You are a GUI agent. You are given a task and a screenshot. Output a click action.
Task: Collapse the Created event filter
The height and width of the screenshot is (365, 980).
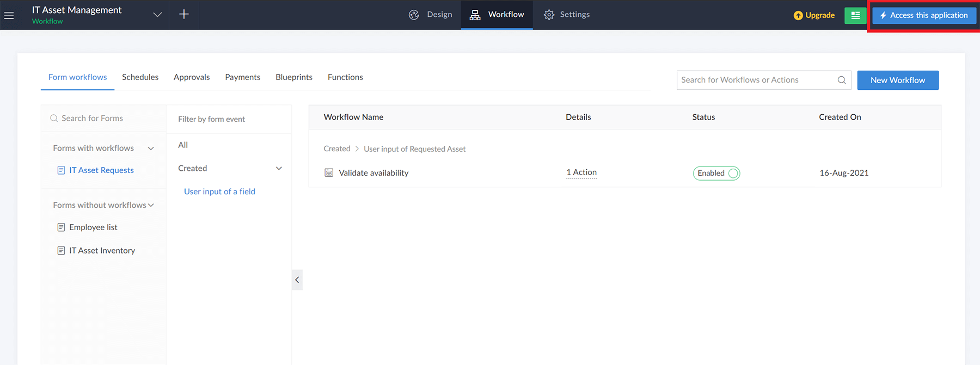coord(279,169)
